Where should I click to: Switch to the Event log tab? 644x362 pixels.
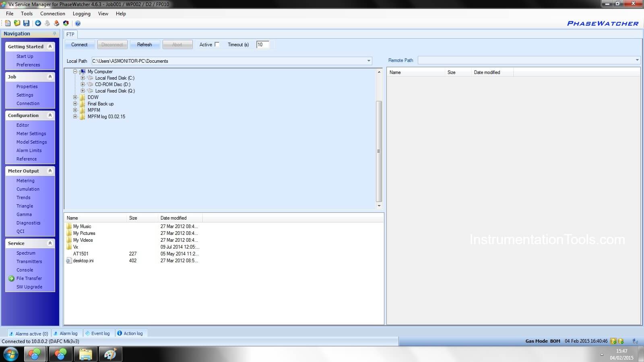click(x=99, y=333)
